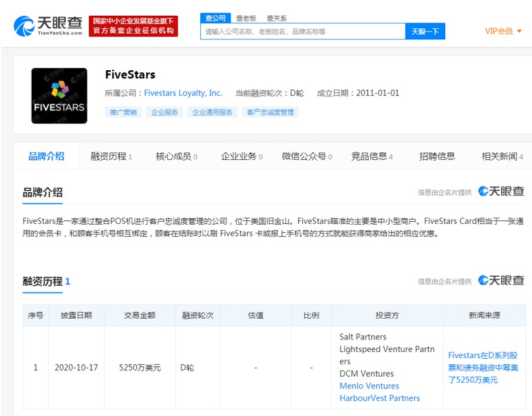
Task: Click the TianYanCha logo in header
Action: (48, 25)
